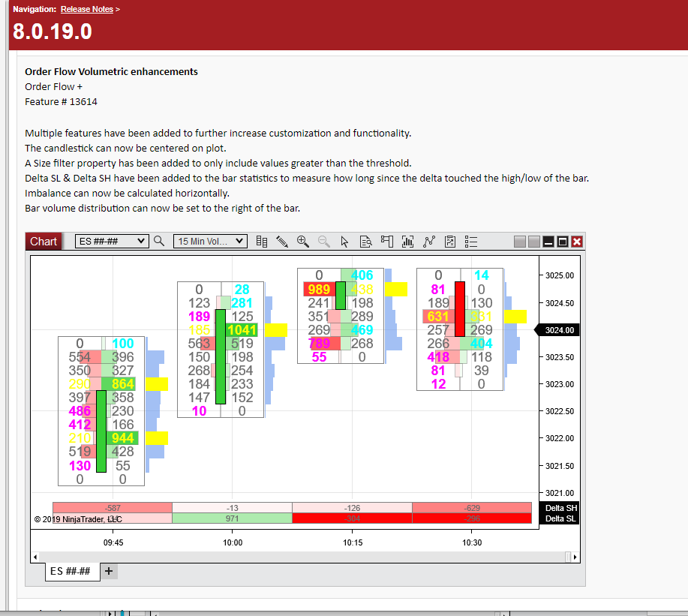The image size is (688, 616).
Task: Click the 3021.00 price axis label
Action: pos(560,493)
